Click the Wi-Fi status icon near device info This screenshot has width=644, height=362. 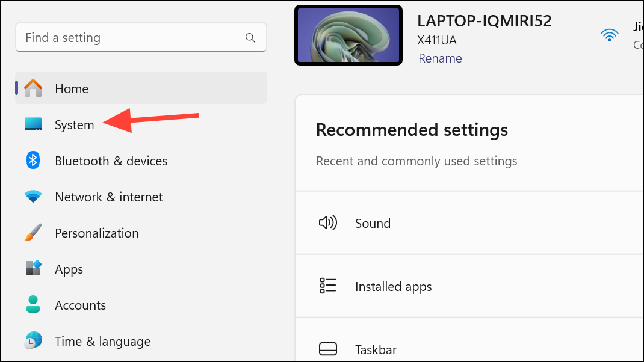[x=610, y=35]
